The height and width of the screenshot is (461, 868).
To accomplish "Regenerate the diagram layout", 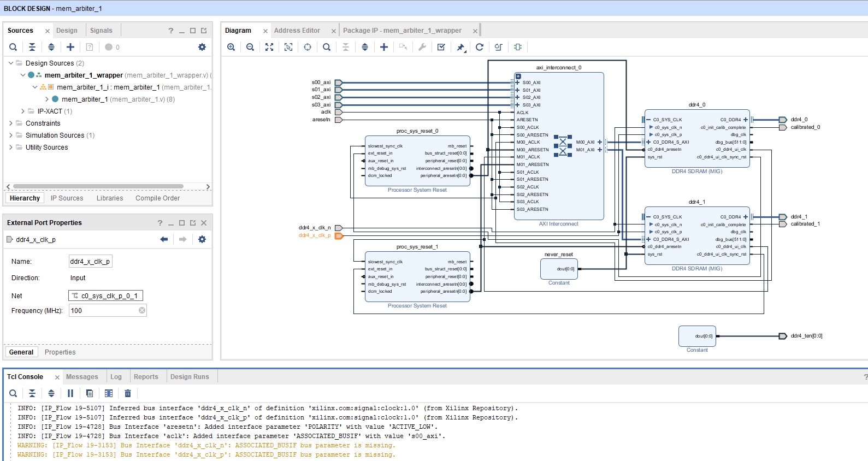I will click(480, 47).
